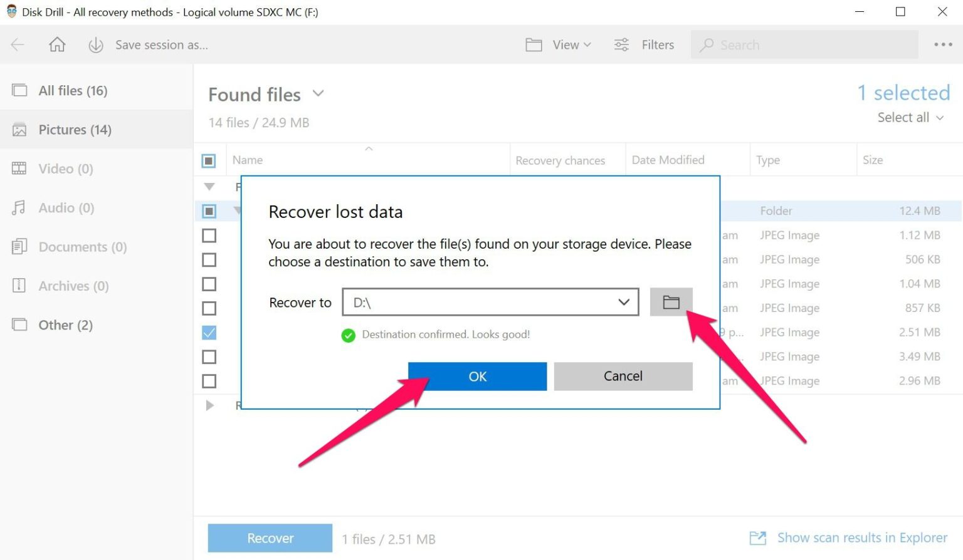Screen dimensions: 963x560
Task: Open Save session via the download icon
Action: pyautogui.click(x=95, y=44)
